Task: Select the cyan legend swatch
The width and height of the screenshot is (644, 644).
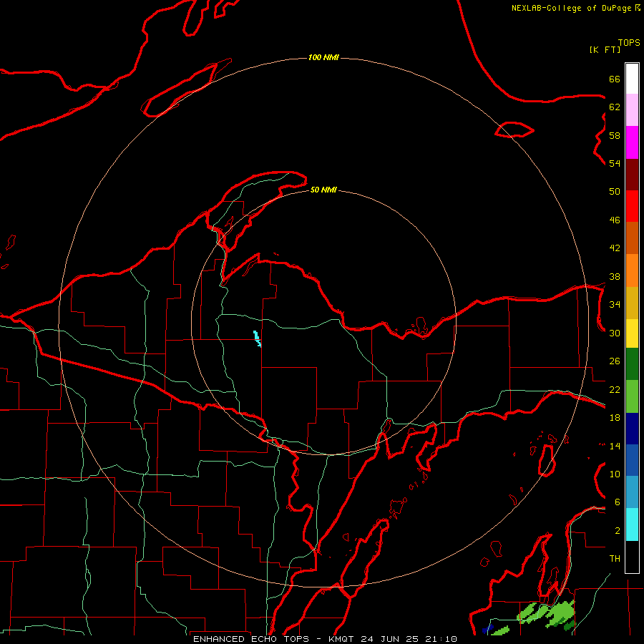Action: click(x=632, y=525)
